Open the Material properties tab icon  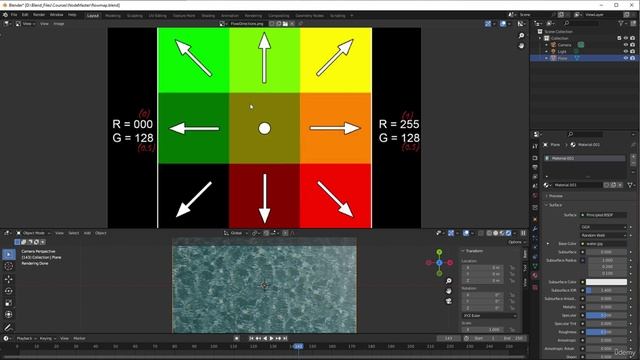tap(535, 276)
